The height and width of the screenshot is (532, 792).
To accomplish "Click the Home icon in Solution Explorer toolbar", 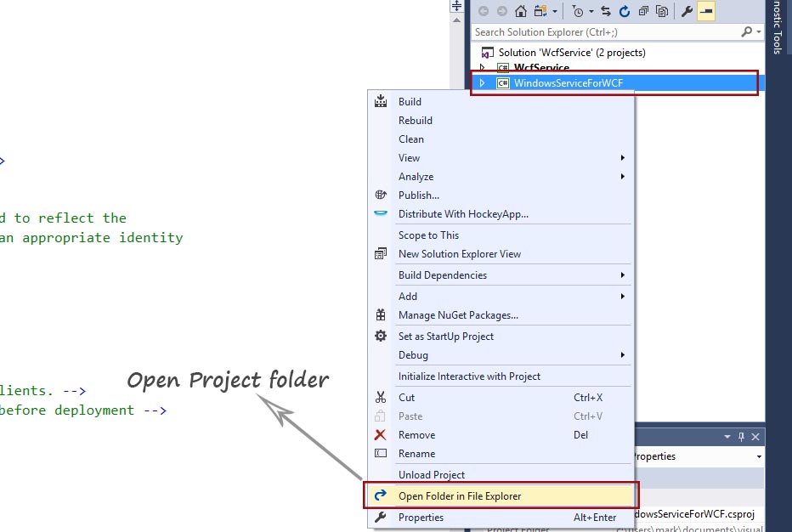I will (521, 11).
